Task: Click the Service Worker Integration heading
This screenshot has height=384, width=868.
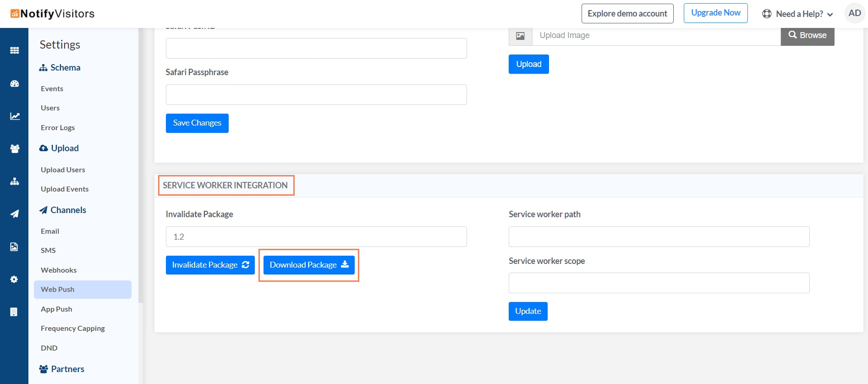Action: [x=225, y=186]
